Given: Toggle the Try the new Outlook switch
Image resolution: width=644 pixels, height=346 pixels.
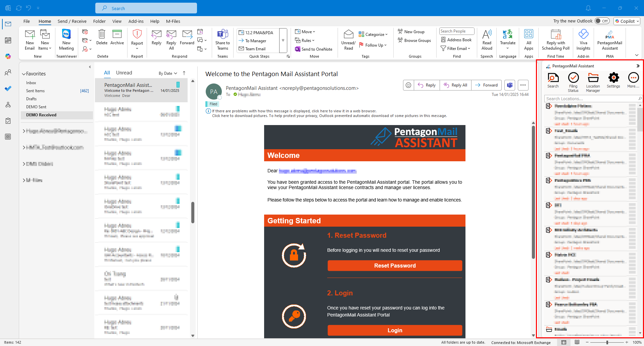Looking at the screenshot, I should click(602, 21).
